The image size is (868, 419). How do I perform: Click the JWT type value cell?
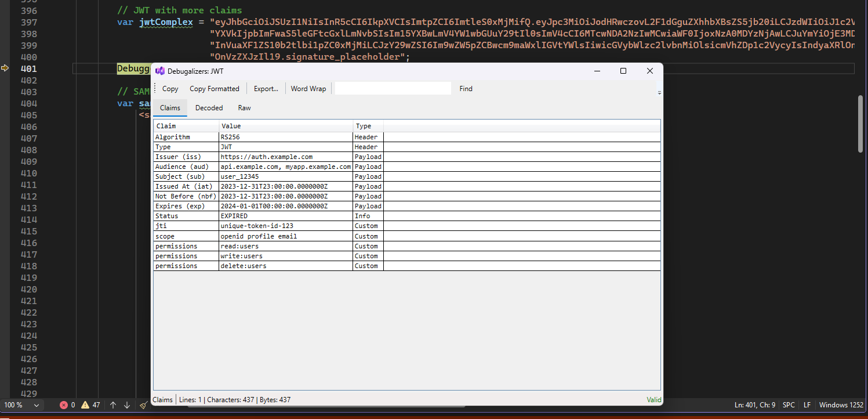[x=286, y=147]
